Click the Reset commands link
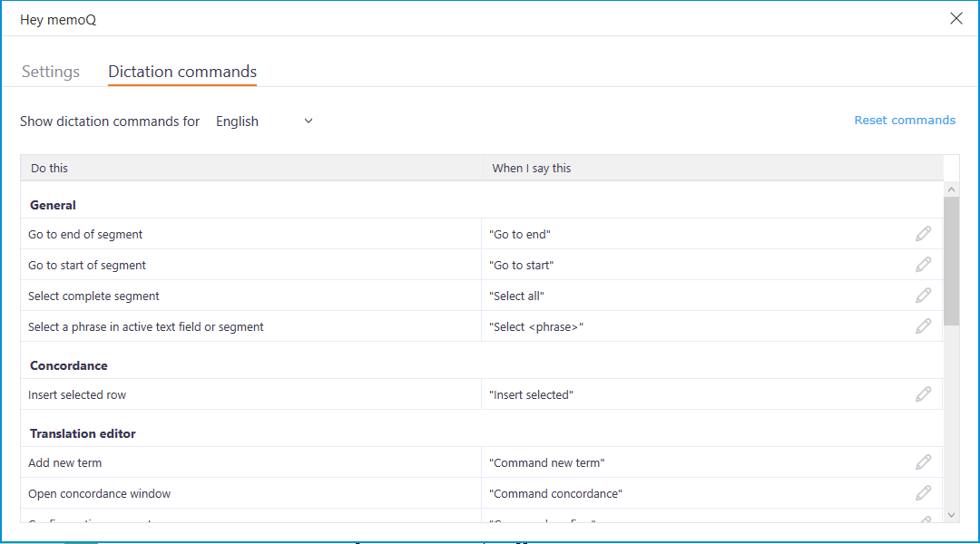The height and width of the screenshot is (544, 980). click(904, 121)
